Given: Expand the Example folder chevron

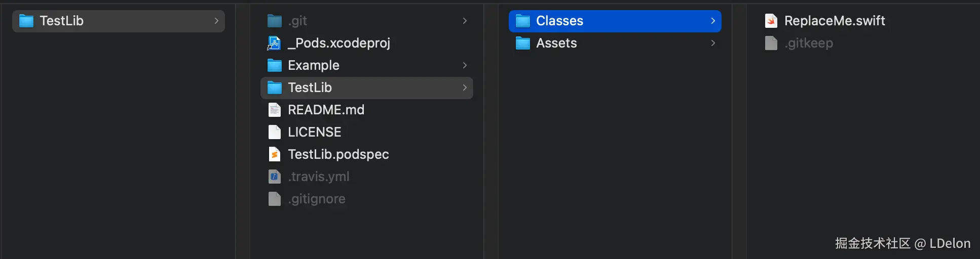Looking at the screenshot, I should tap(465, 65).
